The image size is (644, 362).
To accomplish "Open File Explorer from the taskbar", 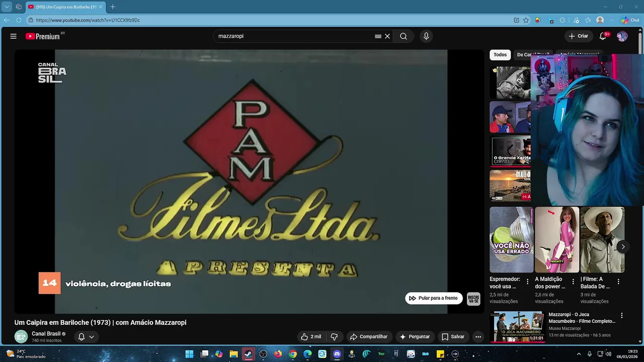I will pyautogui.click(x=233, y=354).
